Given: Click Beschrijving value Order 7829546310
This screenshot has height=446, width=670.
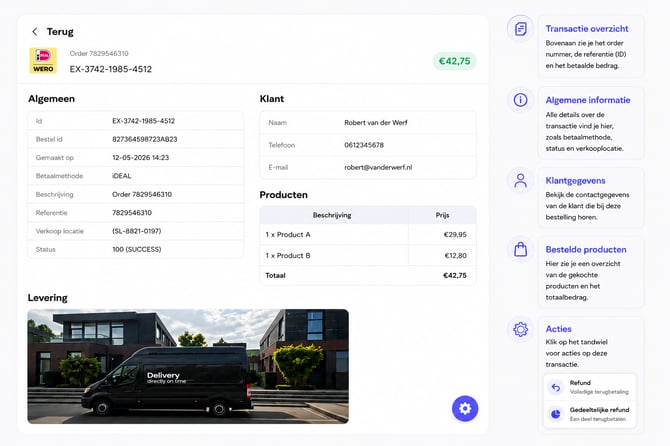Looking at the screenshot, I should point(142,194).
